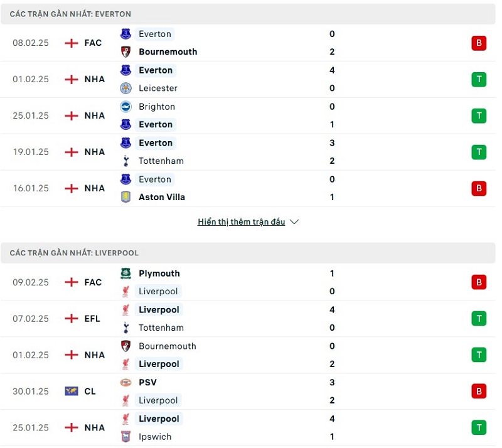Select the "Các trận gần nhất: Liverpool" header
Viewport: 502px width, 448px height.
(74, 253)
